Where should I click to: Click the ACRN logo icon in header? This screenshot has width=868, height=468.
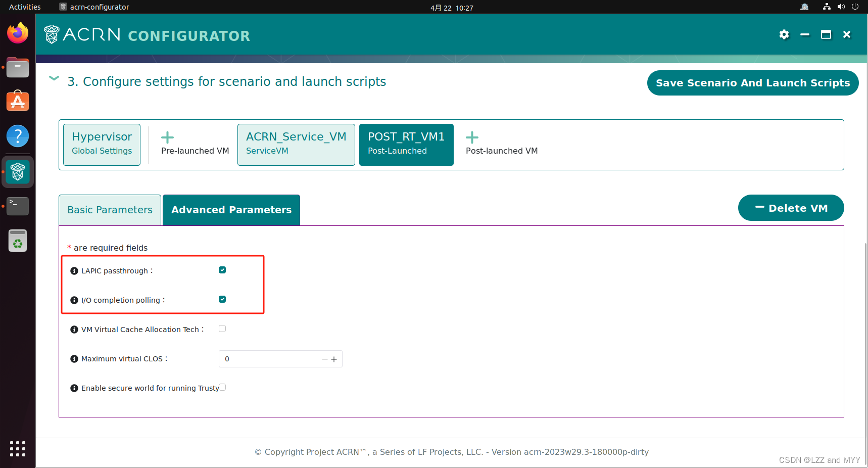tap(52, 34)
